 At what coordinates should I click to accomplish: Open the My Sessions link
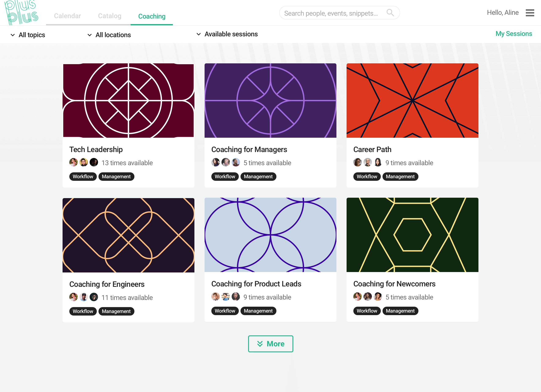click(x=514, y=34)
